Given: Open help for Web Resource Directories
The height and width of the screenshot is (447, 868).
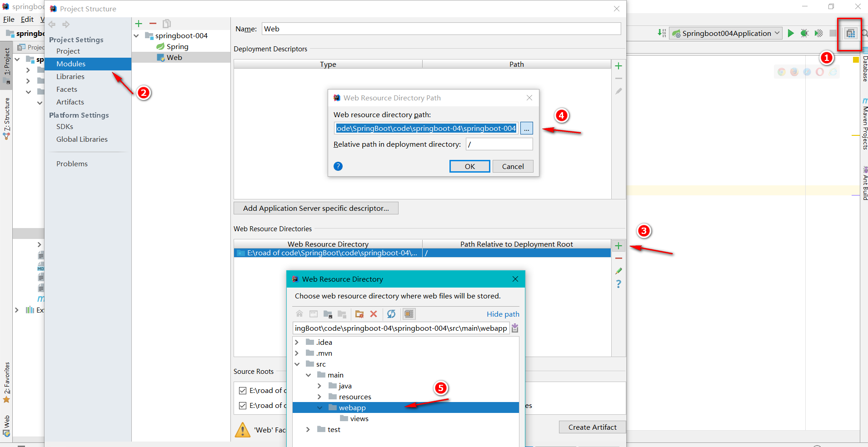Looking at the screenshot, I should [x=619, y=284].
